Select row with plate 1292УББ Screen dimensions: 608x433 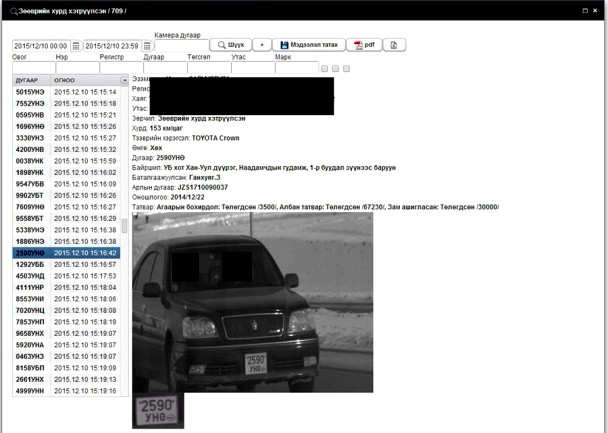point(66,264)
